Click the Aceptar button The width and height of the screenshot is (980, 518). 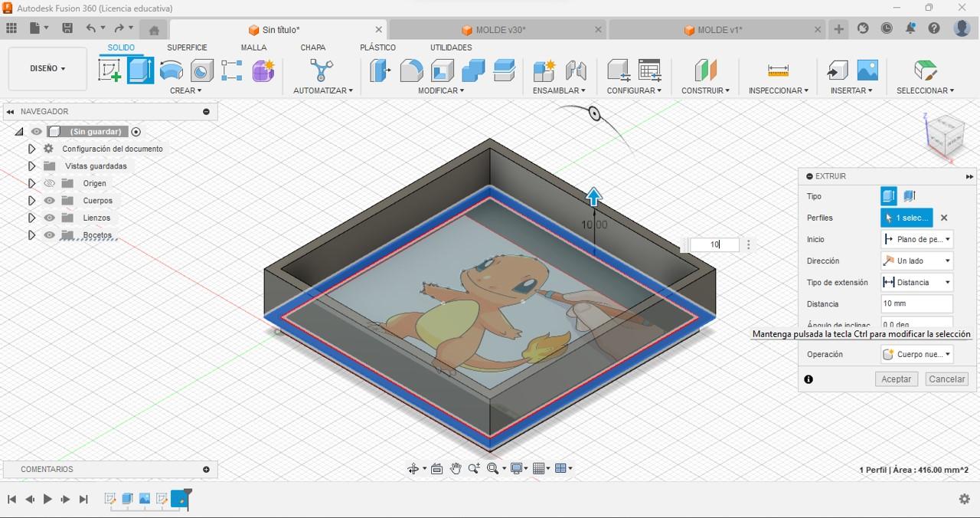point(896,379)
